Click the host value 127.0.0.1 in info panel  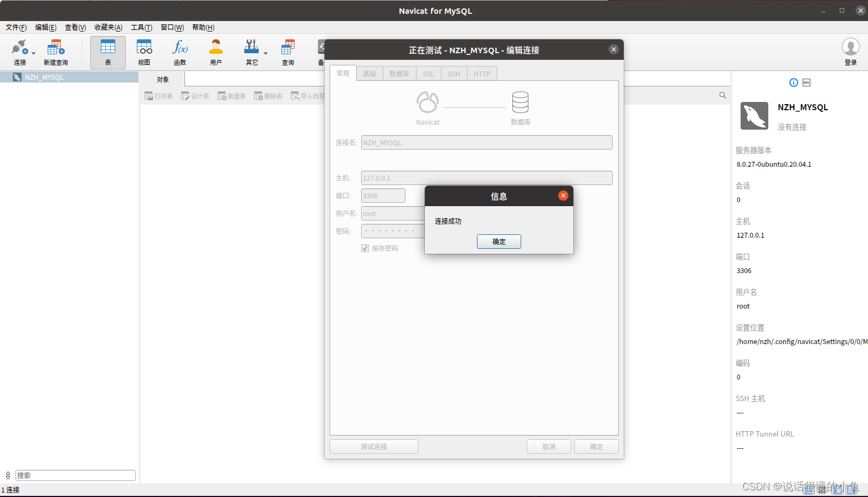click(751, 235)
